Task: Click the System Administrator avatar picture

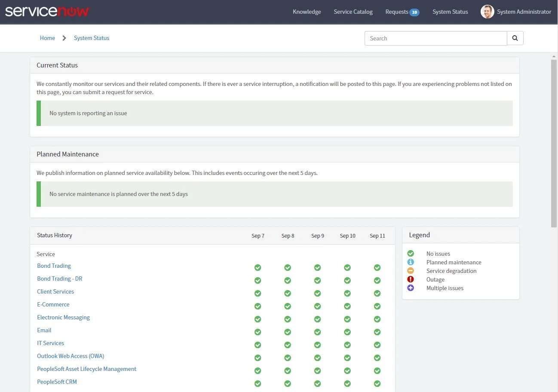Action: point(487,12)
